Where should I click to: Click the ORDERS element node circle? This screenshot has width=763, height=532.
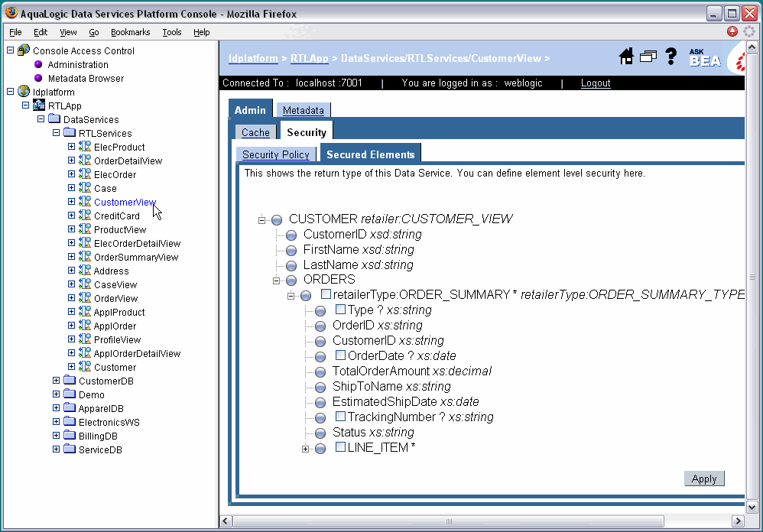(x=291, y=280)
